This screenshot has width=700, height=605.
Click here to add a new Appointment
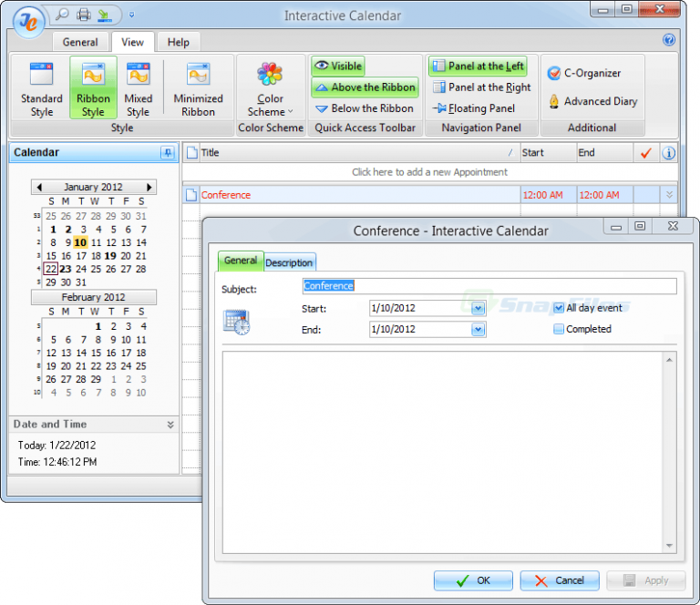[x=429, y=172]
